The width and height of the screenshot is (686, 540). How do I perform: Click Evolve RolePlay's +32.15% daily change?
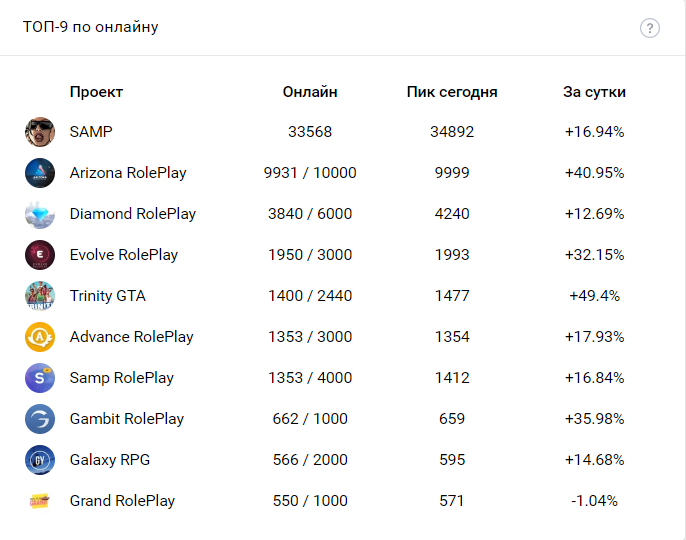point(594,255)
